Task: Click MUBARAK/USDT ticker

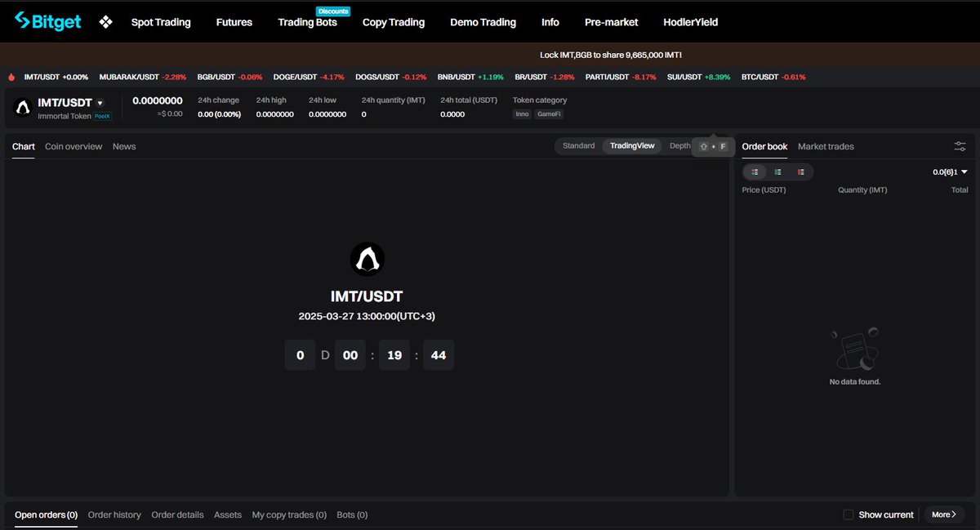Action: point(143,77)
